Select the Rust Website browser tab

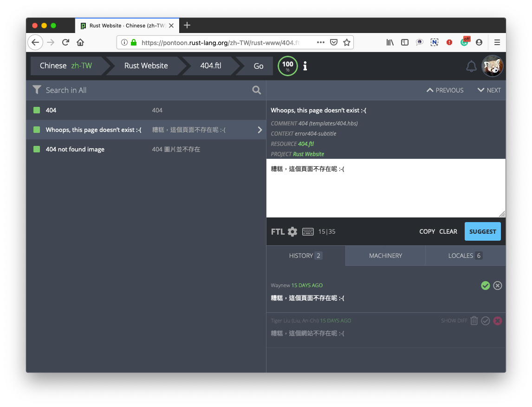pyautogui.click(x=127, y=26)
